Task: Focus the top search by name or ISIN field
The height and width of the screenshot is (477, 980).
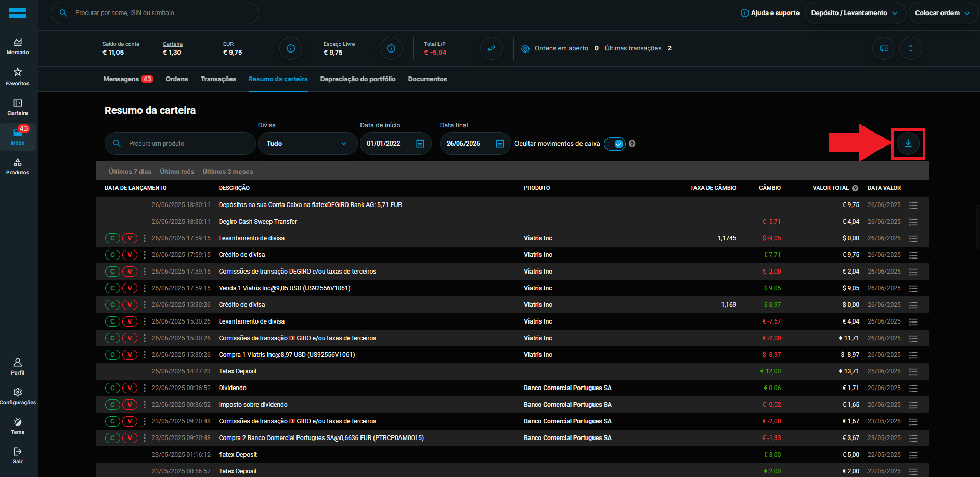Action: pyautogui.click(x=155, y=13)
